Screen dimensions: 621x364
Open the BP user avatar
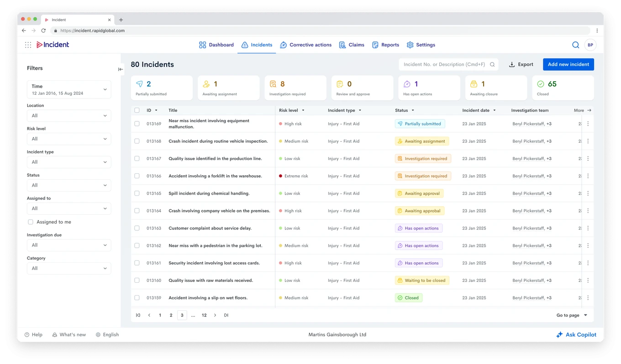pos(590,45)
